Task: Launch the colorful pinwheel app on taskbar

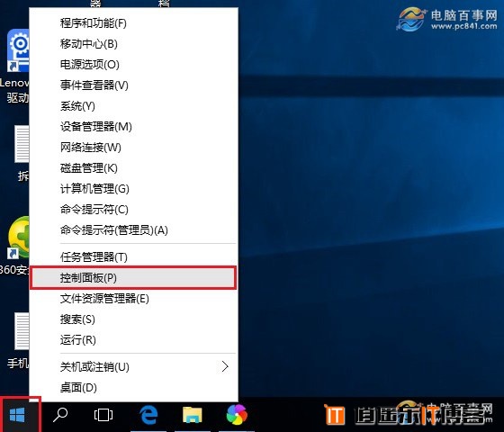Action: (x=237, y=415)
